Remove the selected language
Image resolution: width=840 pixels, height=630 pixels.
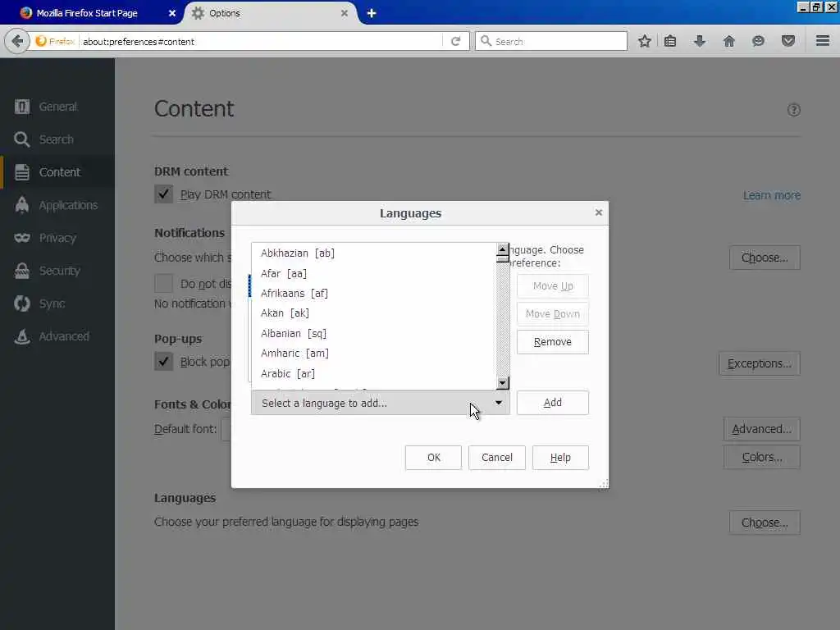click(552, 342)
